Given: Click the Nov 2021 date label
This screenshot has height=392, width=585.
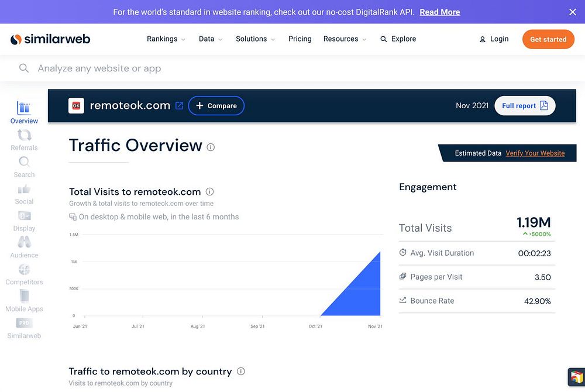Looking at the screenshot, I should [472, 105].
